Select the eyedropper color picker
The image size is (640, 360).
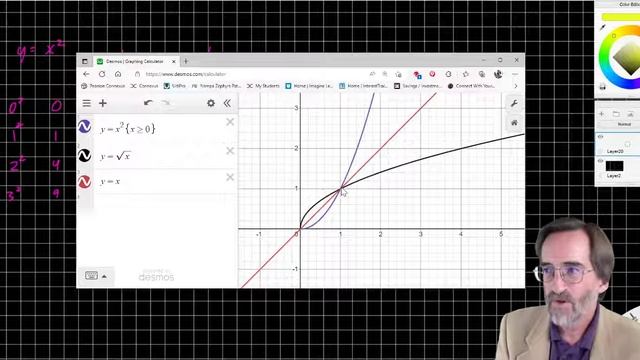(602, 28)
